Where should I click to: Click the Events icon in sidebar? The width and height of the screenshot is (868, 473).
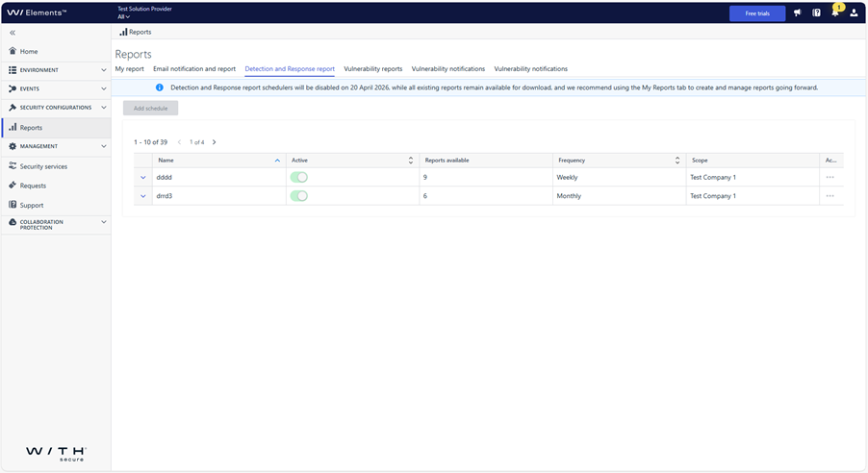pyautogui.click(x=13, y=88)
